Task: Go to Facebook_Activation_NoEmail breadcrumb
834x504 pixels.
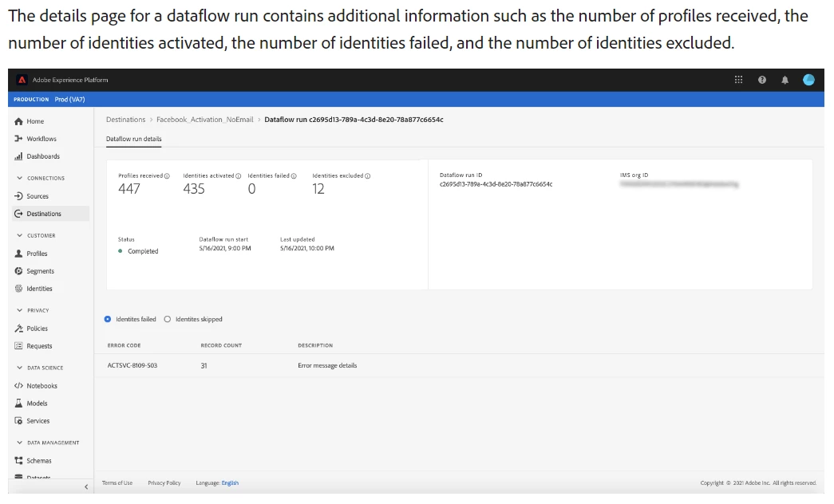Action: coord(205,120)
